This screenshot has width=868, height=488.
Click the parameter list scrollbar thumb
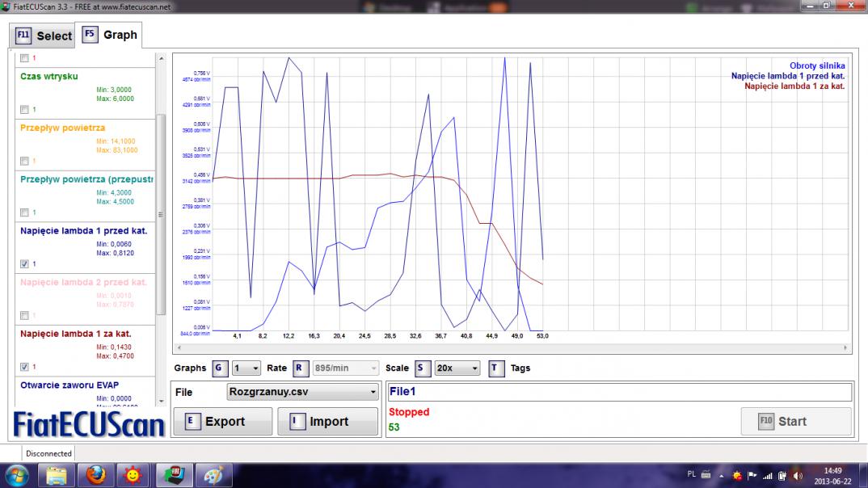point(161,215)
